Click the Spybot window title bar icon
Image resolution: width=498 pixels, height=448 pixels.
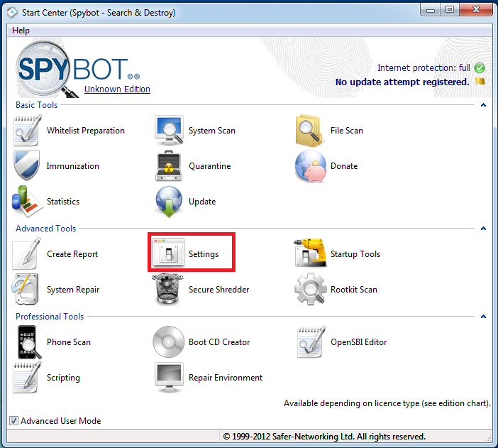pos(12,13)
